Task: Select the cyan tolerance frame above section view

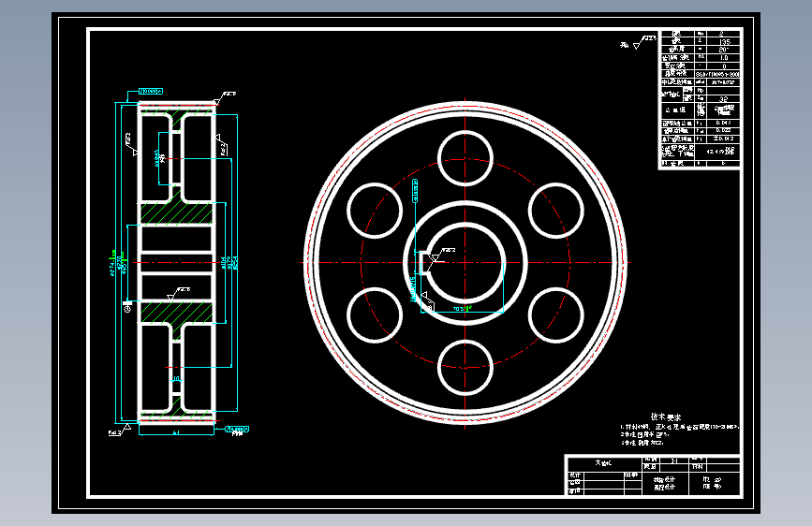Action: point(151,91)
